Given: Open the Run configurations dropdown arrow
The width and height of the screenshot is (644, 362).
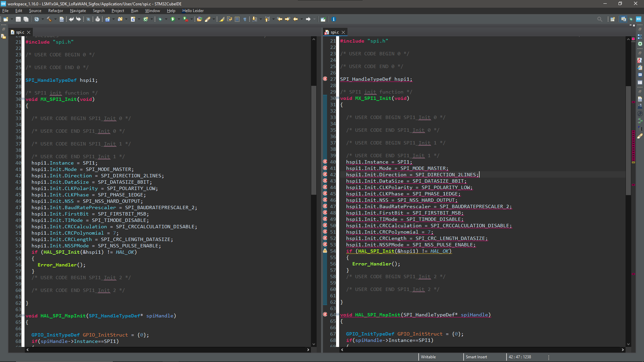Looking at the screenshot, I should (x=179, y=19).
